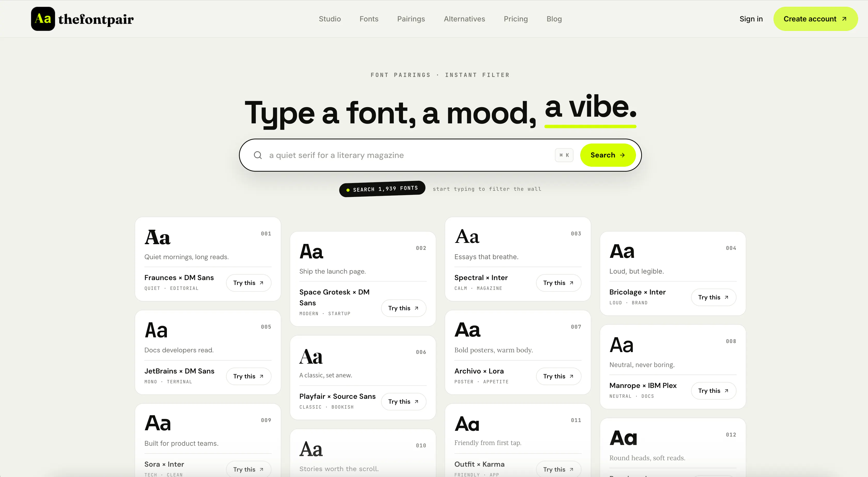Click the magnifier icon in search bar
The image size is (868, 477).
(258, 155)
